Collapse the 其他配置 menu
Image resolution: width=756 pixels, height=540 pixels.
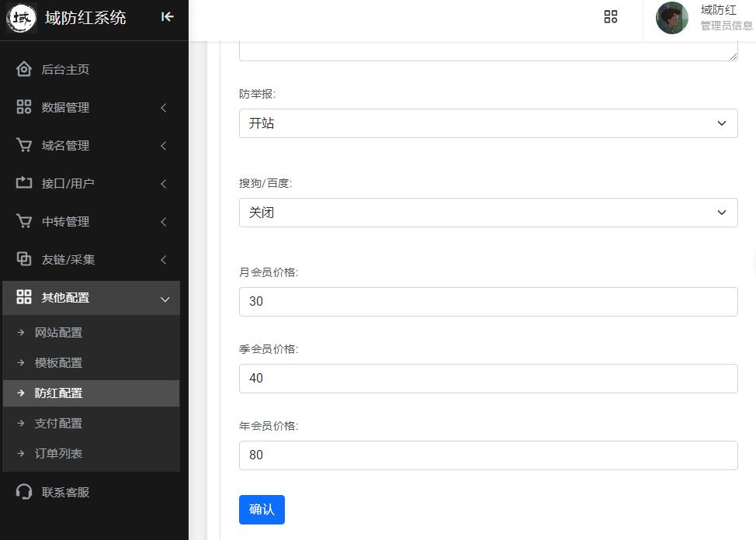tap(92, 298)
